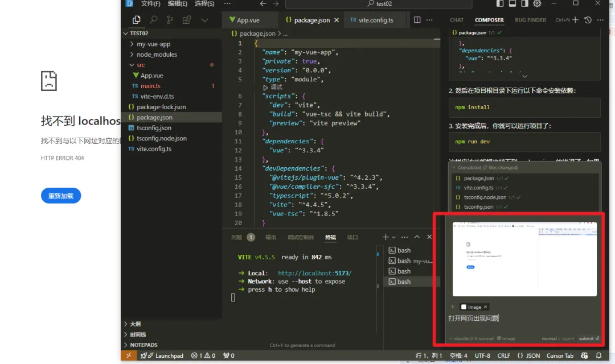The width and height of the screenshot is (615, 364).
Task: Open the Extensions view icon
Action: point(186,20)
